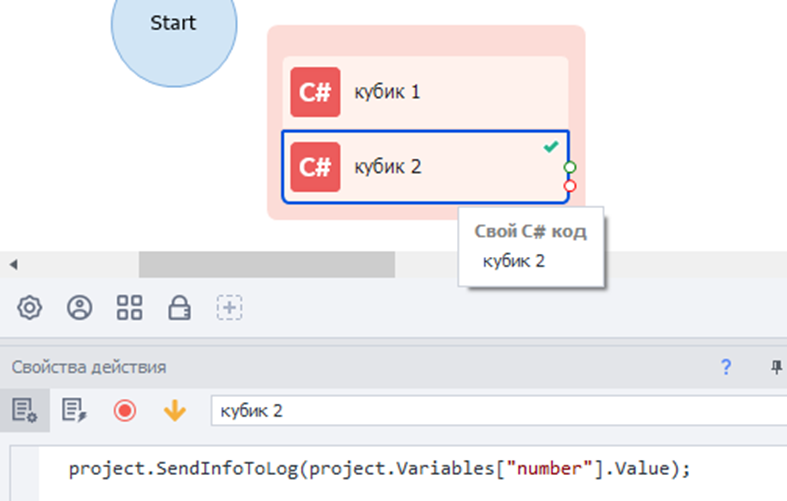Click the horizontal scrollbar thumb
Image resolution: width=787 pixels, height=501 pixels.
266,264
